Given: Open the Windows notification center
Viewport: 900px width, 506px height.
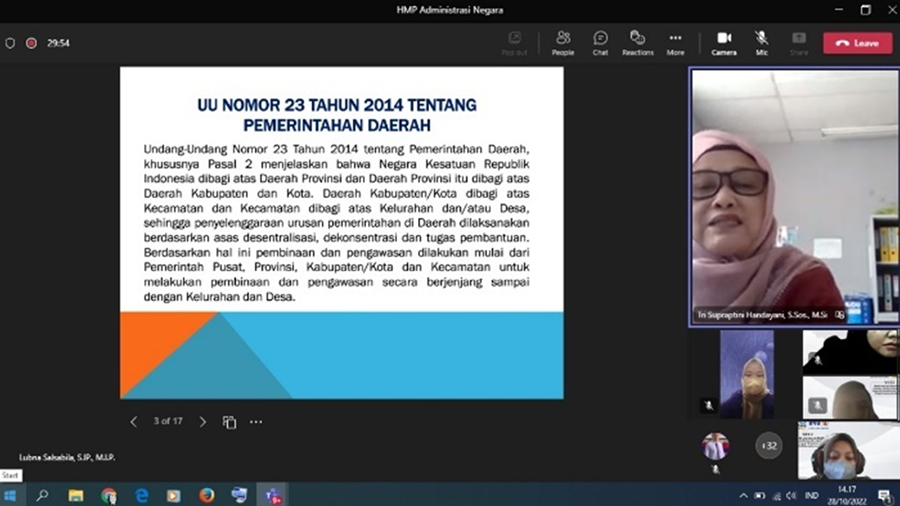Looking at the screenshot, I should click(884, 495).
